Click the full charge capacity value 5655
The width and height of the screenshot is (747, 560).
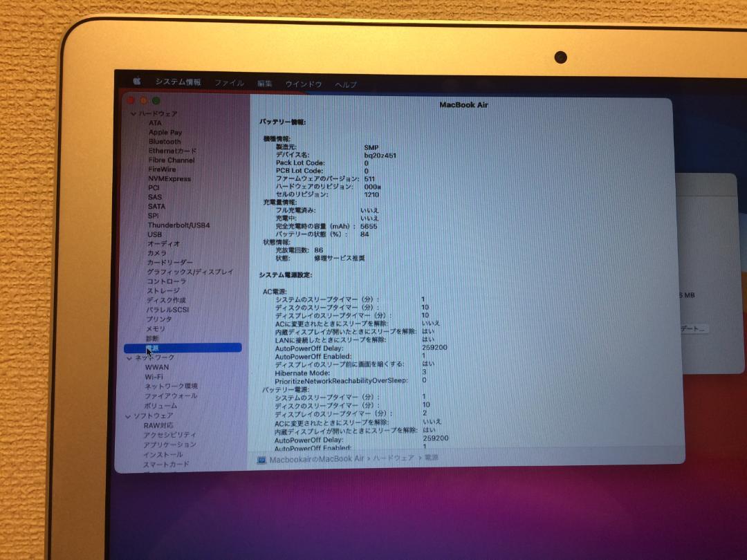(x=369, y=226)
